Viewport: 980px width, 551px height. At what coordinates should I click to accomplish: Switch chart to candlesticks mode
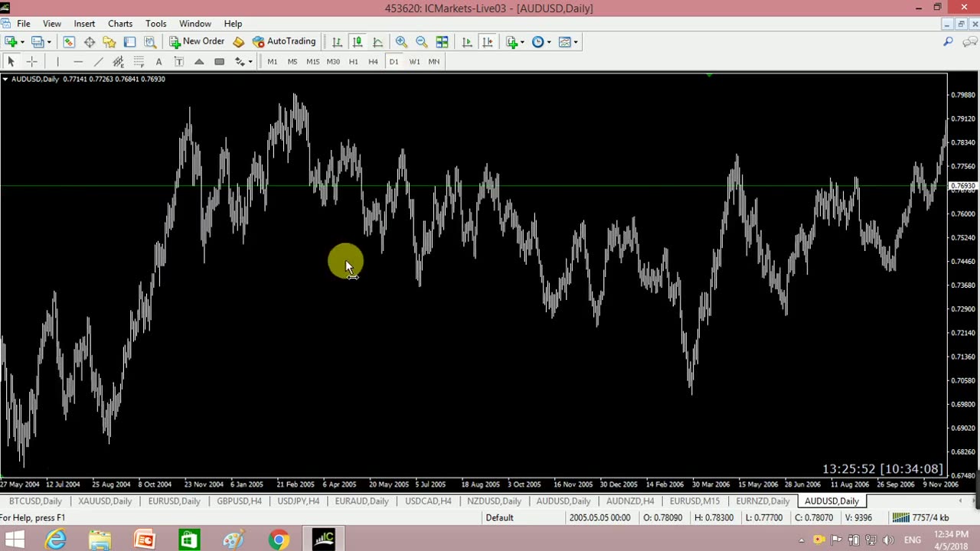[357, 42]
